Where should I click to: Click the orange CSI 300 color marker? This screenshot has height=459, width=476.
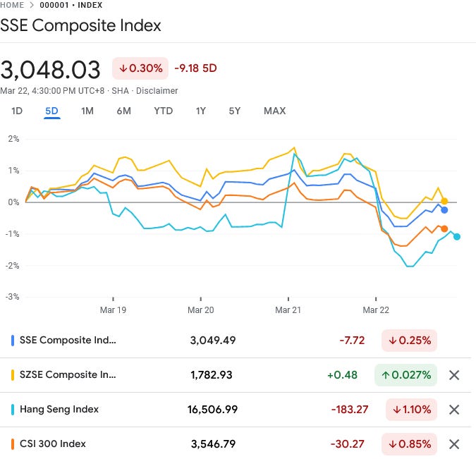(13, 444)
